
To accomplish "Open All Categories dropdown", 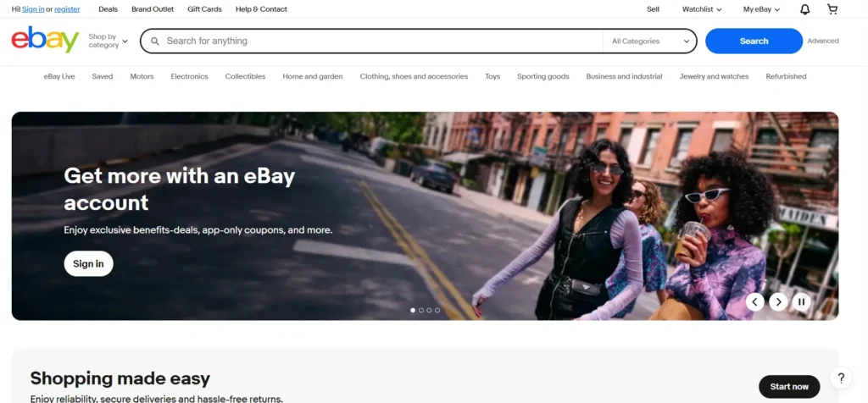I will click(x=650, y=41).
